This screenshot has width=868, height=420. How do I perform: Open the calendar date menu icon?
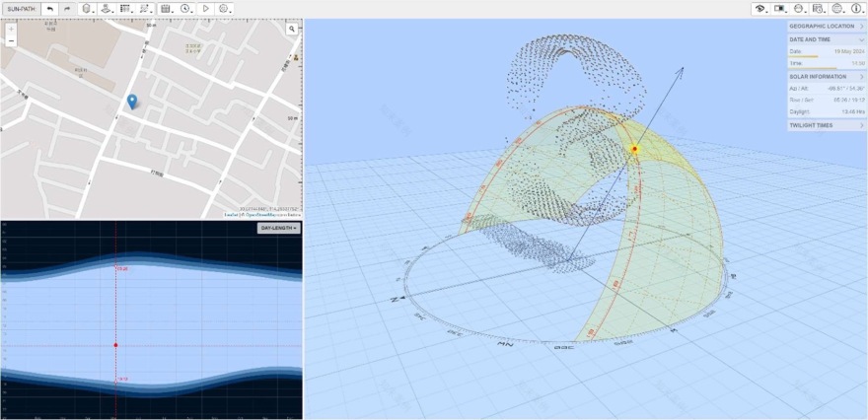[x=165, y=8]
